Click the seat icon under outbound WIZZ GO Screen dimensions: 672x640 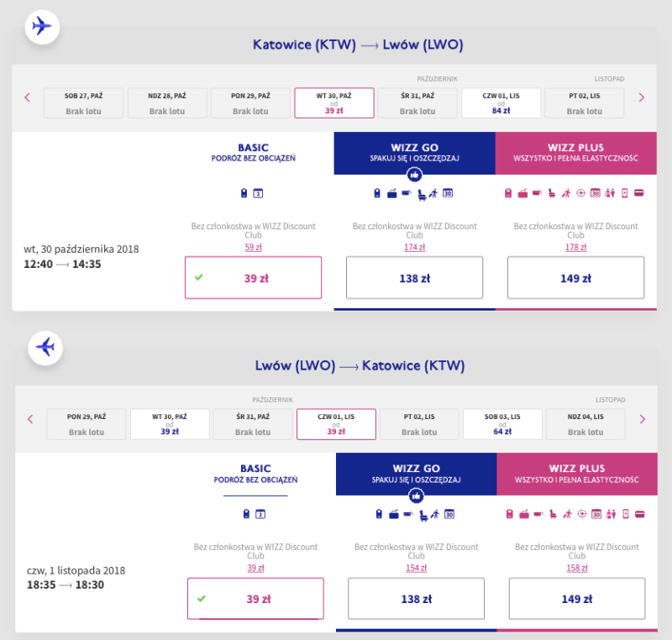422,195
